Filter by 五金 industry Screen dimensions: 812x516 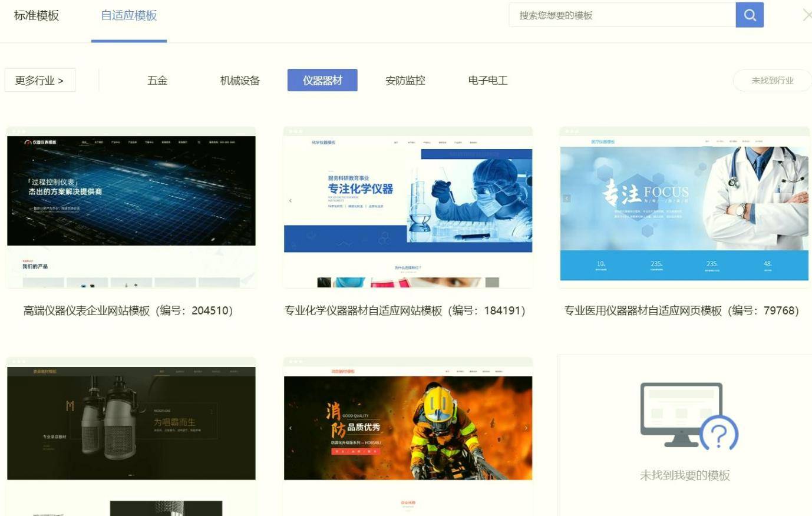[x=157, y=80]
